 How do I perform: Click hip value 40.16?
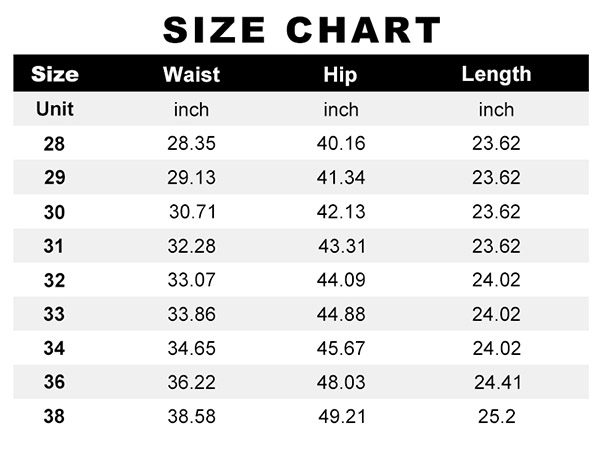341,143
